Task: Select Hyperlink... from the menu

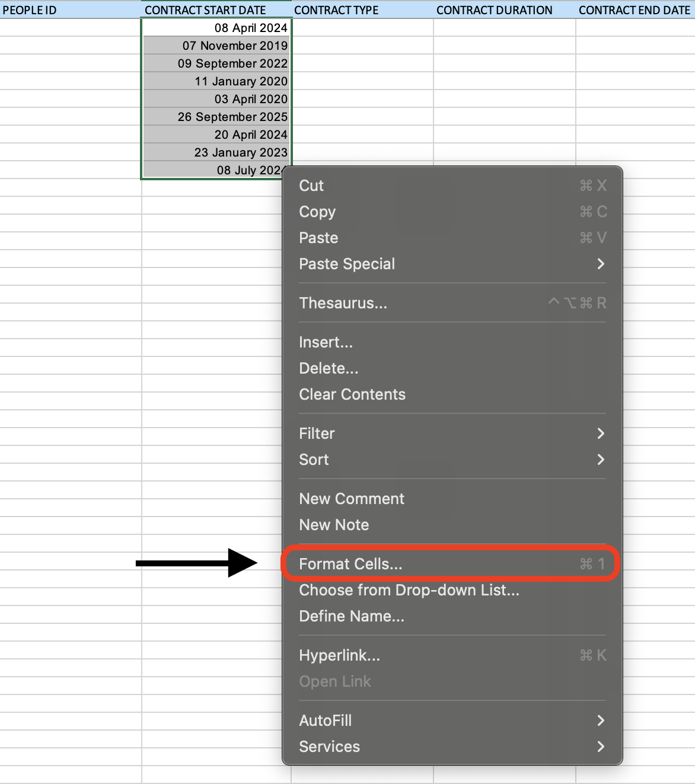Action: point(340,655)
